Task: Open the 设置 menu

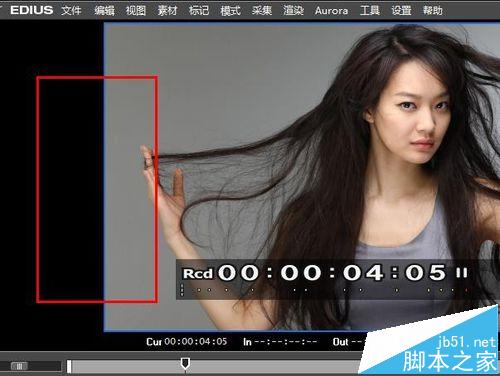Action: point(401,10)
